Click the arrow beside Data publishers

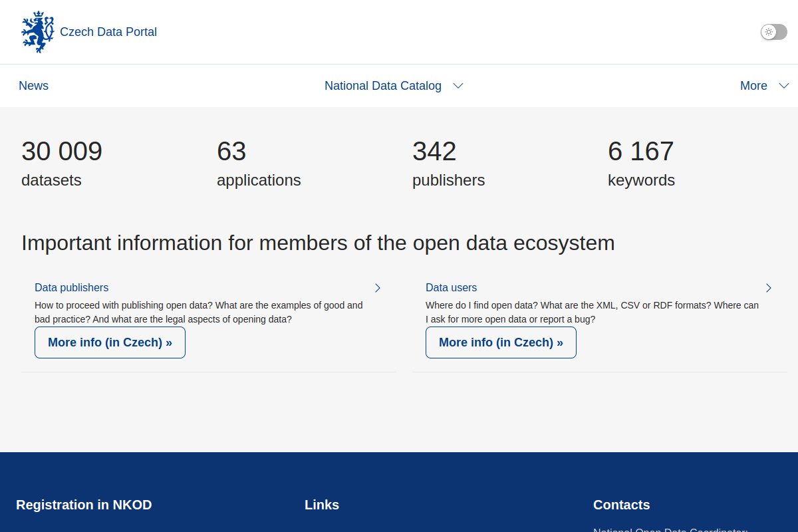[x=378, y=288]
